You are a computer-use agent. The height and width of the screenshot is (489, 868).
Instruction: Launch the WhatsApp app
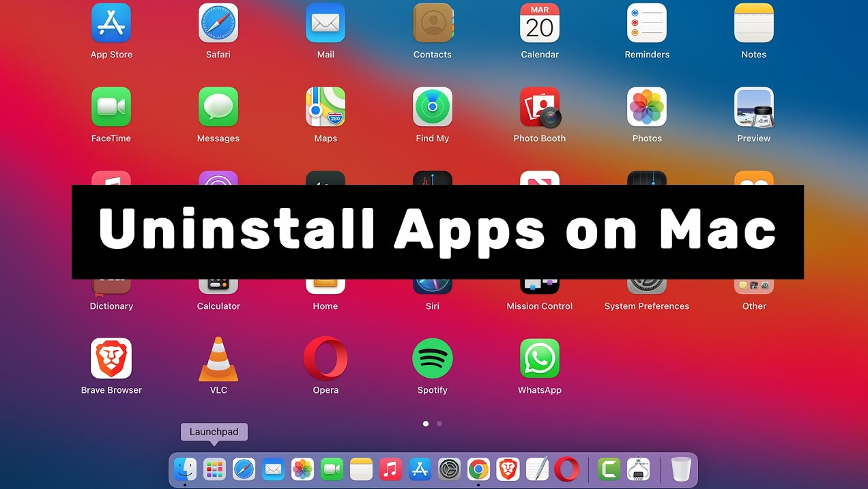point(540,359)
